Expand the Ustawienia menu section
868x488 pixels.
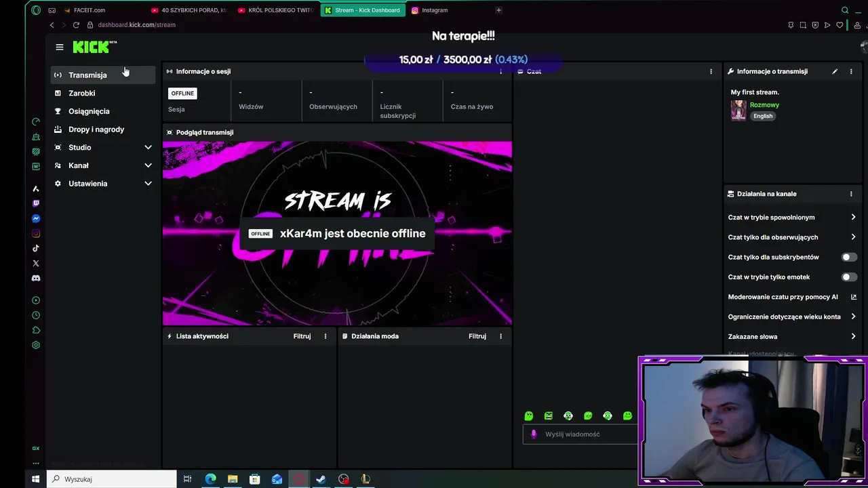[103, 184]
